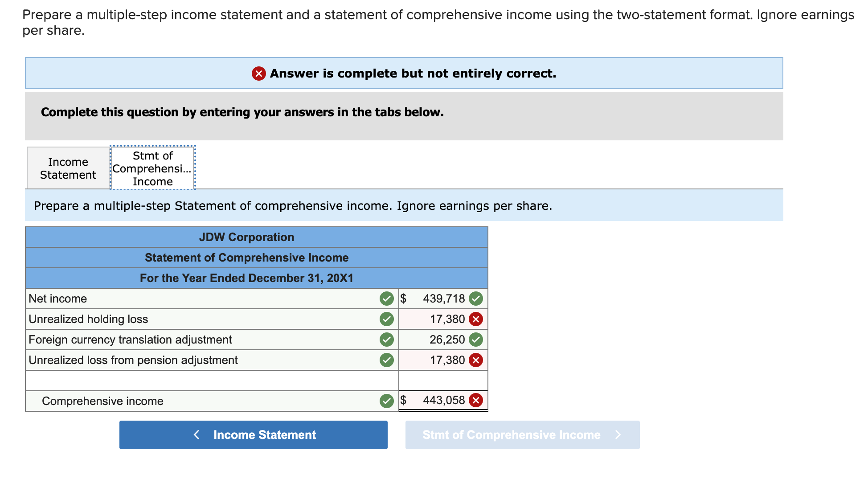Viewport: 868px width, 479px height.
Task: Click the green checkmark beside 439,718
Action: 476,299
